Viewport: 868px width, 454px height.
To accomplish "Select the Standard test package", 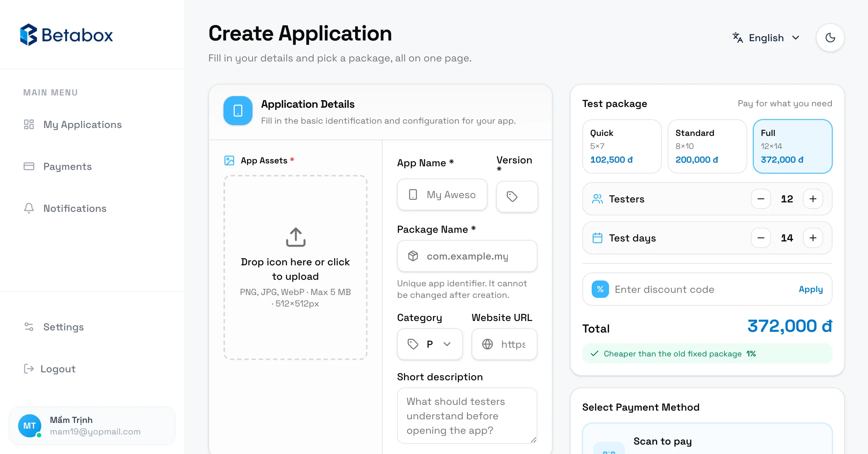I will (707, 146).
